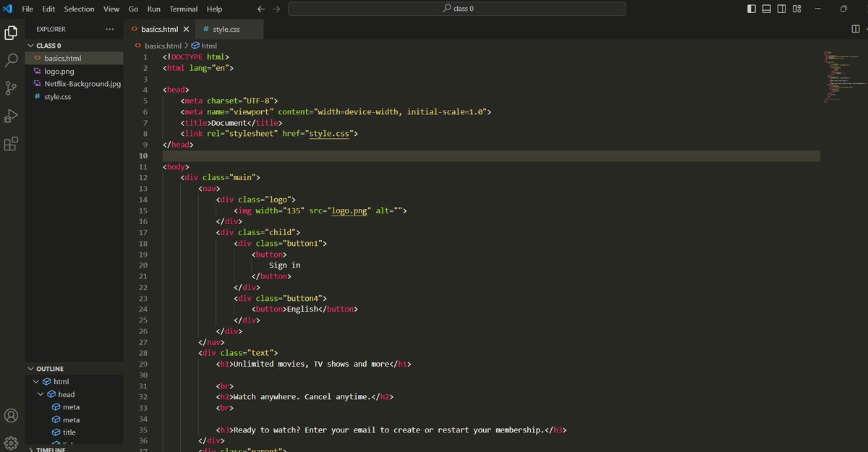
Task: Open the Help menu
Action: pos(215,9)
